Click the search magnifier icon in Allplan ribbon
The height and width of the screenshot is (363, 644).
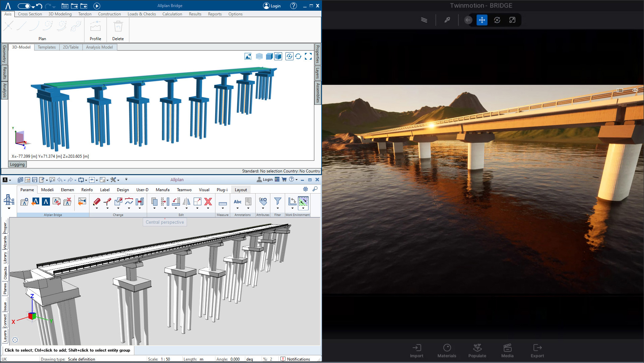coord(315,189)
